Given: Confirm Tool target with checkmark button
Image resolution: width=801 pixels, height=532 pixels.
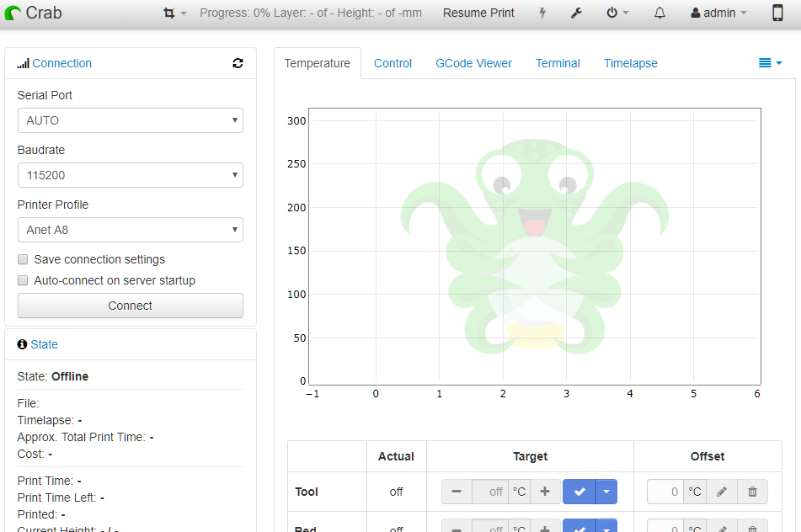Looking at the screenshot, I should (579, 492).
